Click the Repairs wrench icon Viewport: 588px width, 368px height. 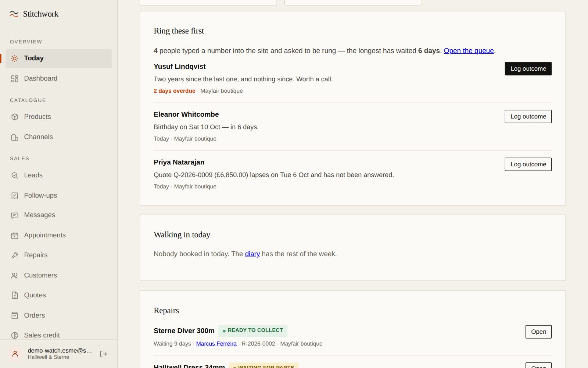tap(15, 255)
